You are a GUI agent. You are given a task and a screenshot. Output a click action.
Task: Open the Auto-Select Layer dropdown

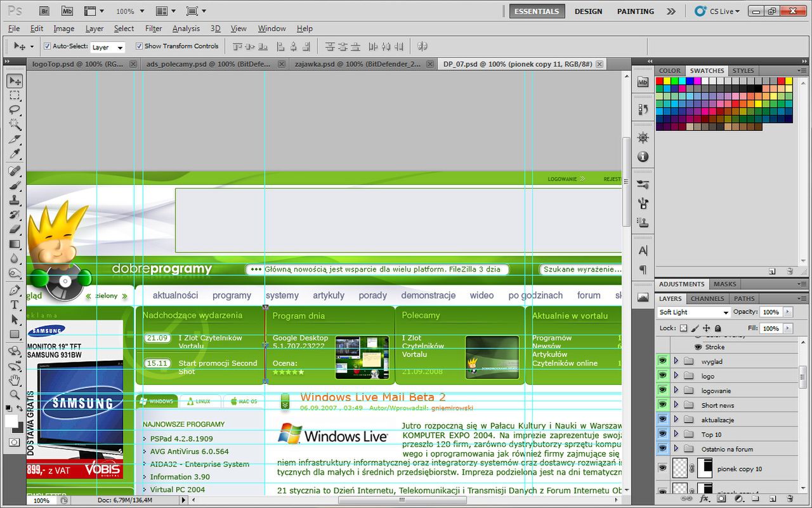(x=107, y=47)
